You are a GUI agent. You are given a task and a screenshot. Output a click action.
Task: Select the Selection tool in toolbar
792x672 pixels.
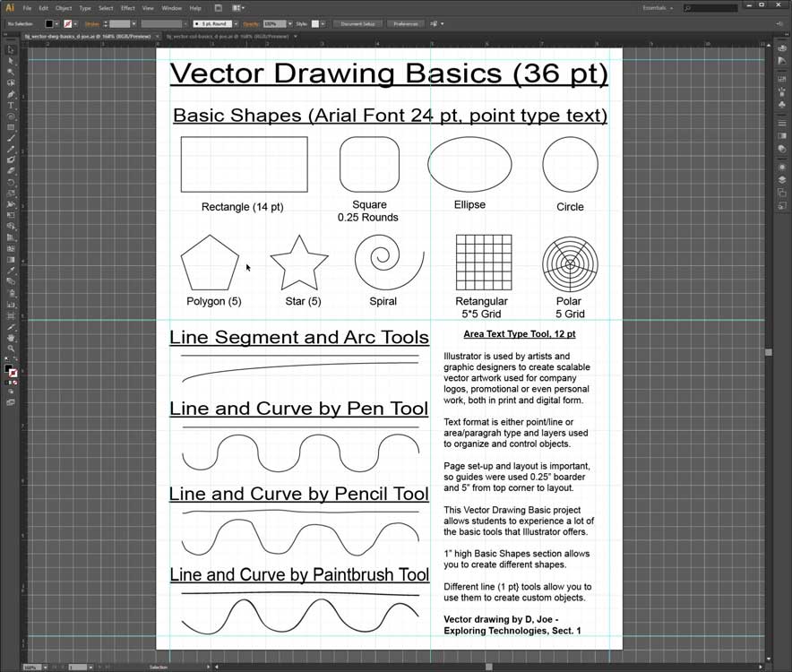coord(11,50)
